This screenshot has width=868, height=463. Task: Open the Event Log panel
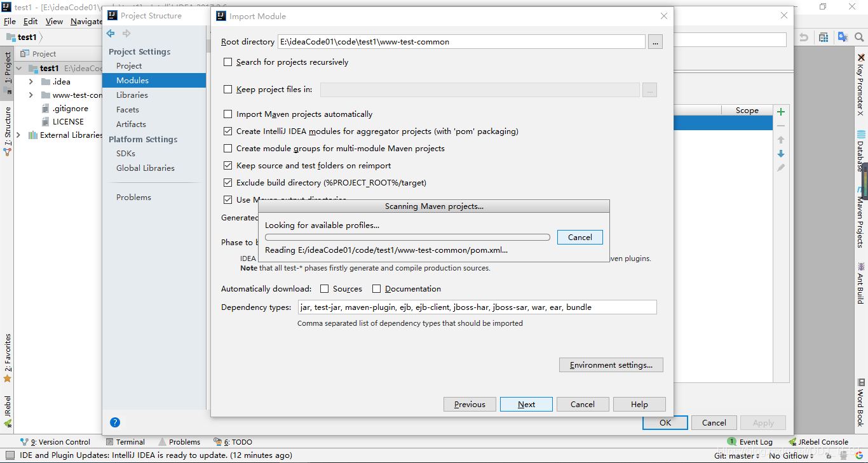pyautogui.click(x=750, y=442)
